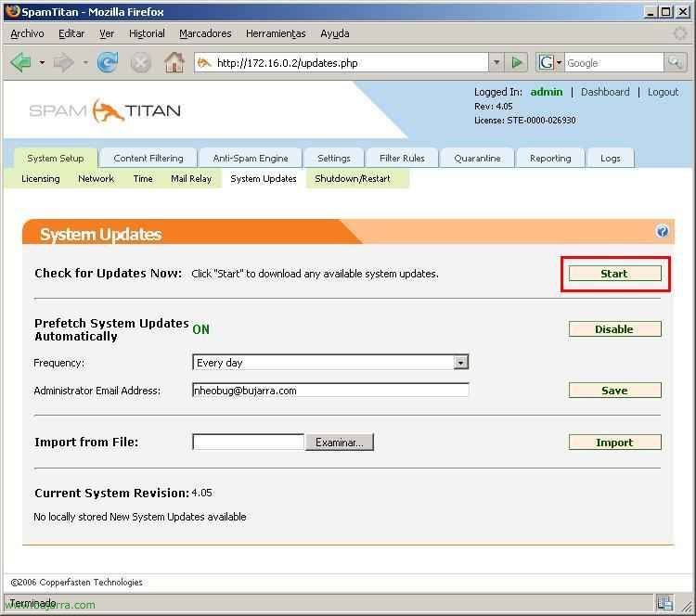Image resolution: width=696 pixels, height=616 pixels.
Task: Open the Filter Rules tab
Action: click(x=402, y=158)
